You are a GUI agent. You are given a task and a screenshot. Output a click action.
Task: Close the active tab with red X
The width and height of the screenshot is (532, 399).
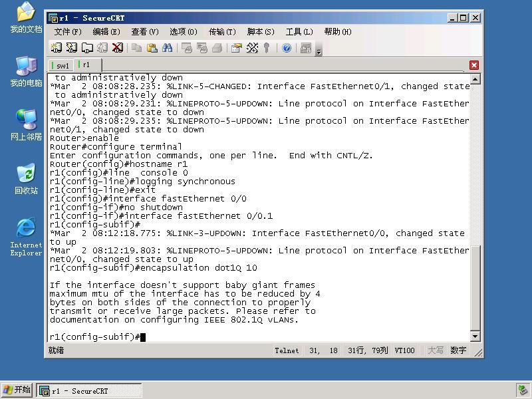point(474,65)
